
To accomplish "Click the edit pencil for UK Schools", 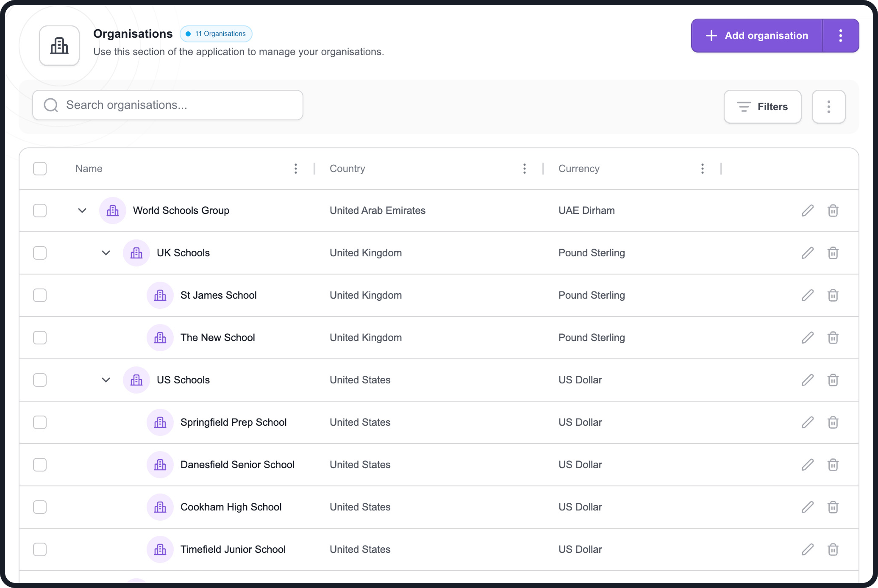I will (808, 253).
